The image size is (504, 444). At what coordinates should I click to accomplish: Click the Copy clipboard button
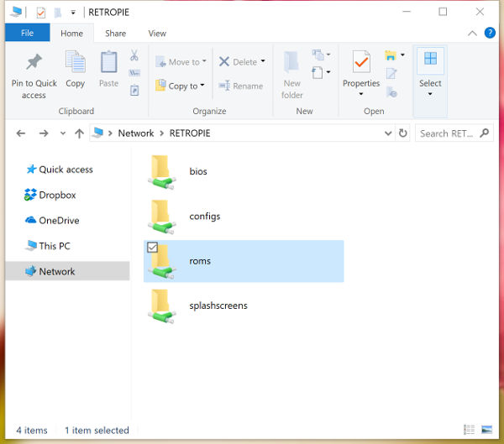(76, 69)
